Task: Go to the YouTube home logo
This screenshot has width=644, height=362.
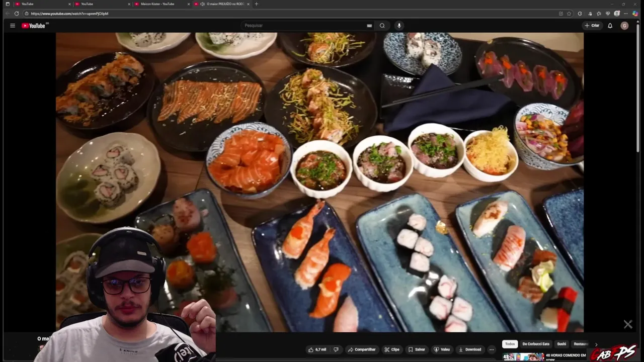Action: (34, 26)
